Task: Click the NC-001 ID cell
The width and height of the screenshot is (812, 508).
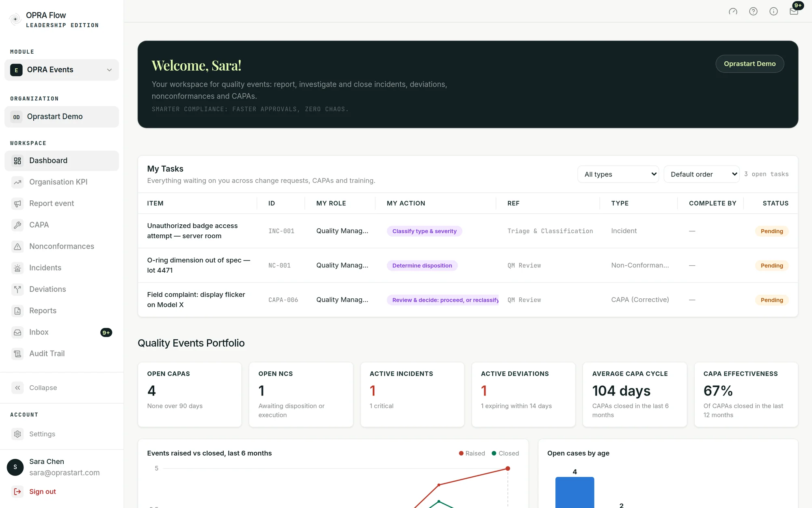Action: point(279,266)
